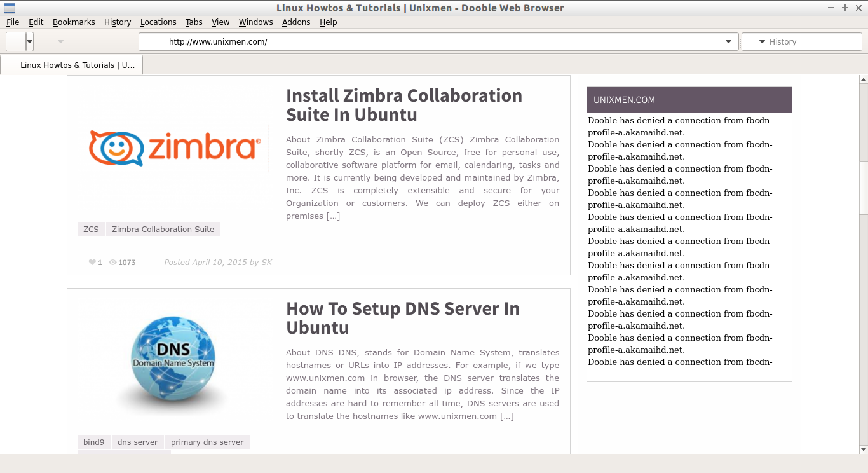
Task: Click the Zimbra Collaboration Suite tag
Action: (x=163, y=229)
